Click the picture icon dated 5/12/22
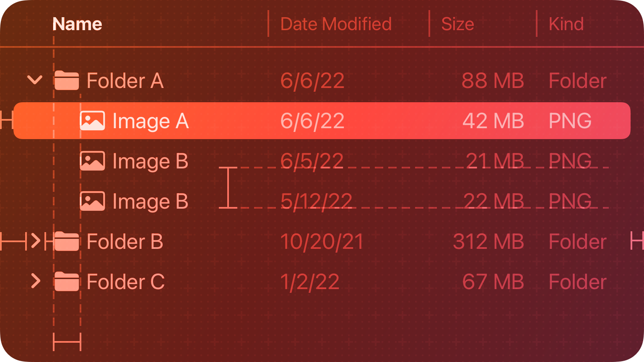 click(92, 201)
